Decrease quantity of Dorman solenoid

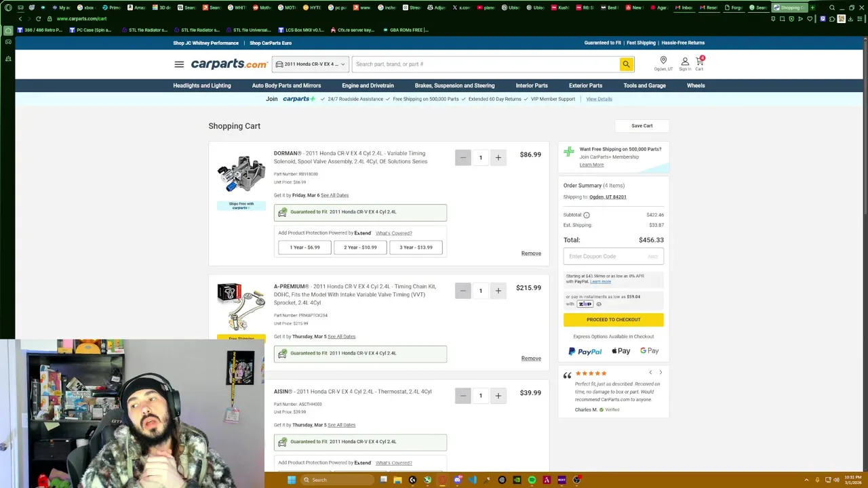click(x=463, y=158)
